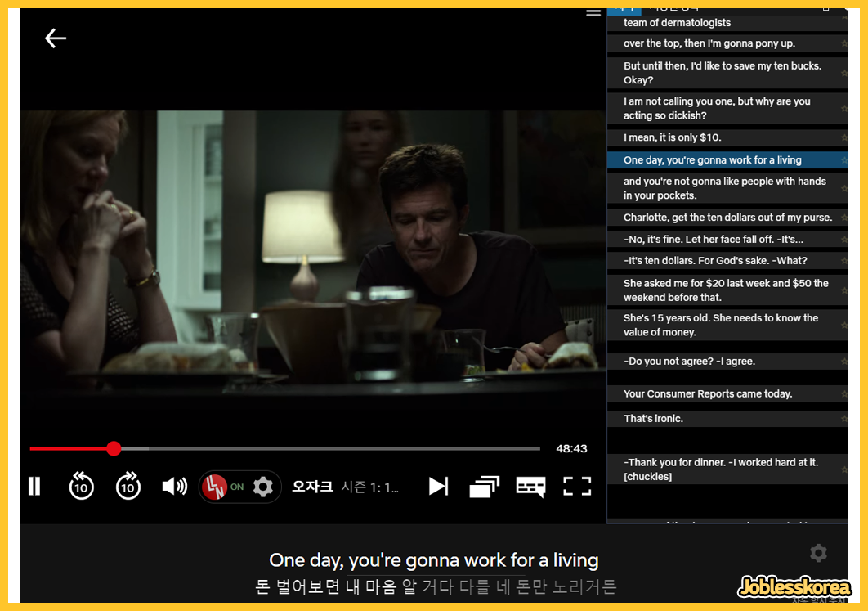Open Language Reactor settings gear in player bar

click(x=263, y=487)
